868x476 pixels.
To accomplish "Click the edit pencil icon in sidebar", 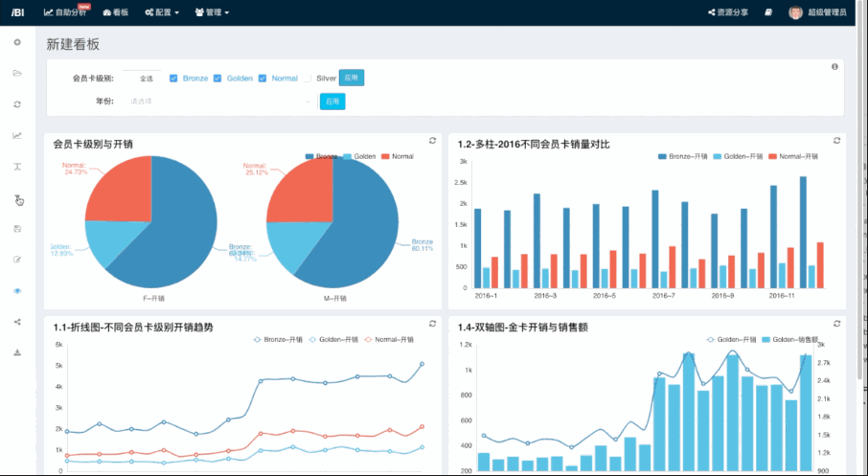I will pos(17,260).
